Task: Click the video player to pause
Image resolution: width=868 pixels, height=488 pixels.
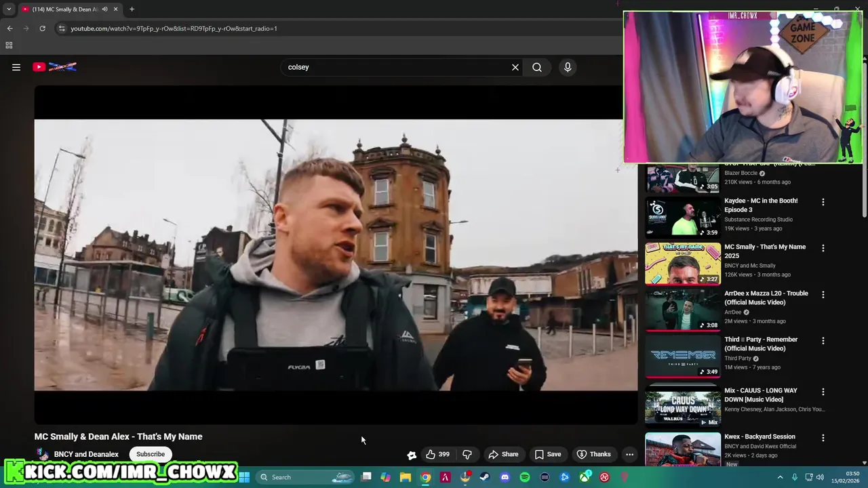Action: coord(336,255)
